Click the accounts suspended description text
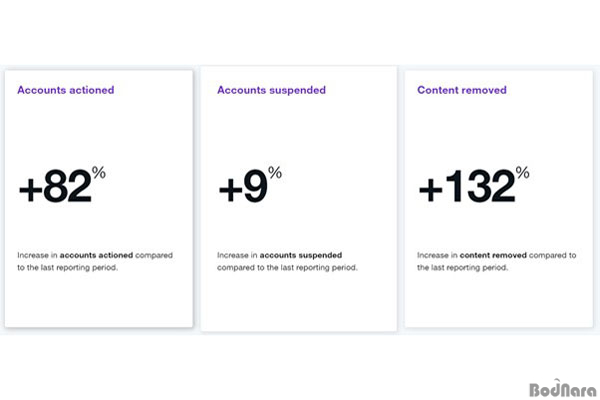The image size is (600, 400). (x=287, y=261)
